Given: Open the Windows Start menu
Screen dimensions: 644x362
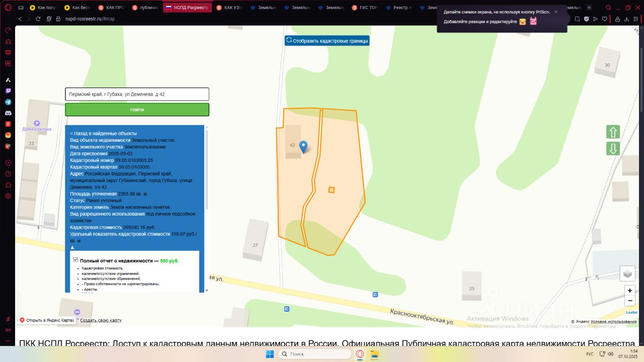Looking at the screenshot, I should (270, 354).
